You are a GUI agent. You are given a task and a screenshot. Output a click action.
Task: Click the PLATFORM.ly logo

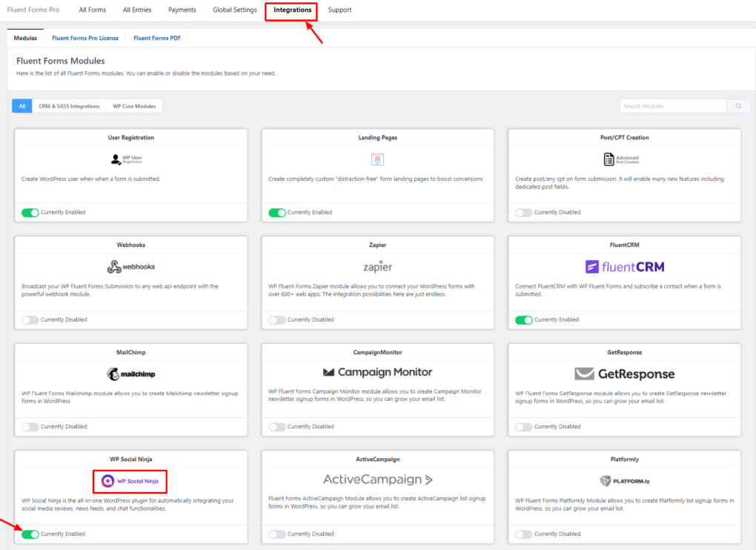pos(624,481)
